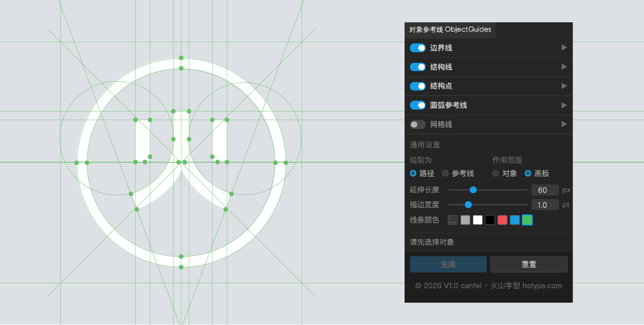
Task: Toggle off the 结构线 switch
Action: [x=418, y=67]
